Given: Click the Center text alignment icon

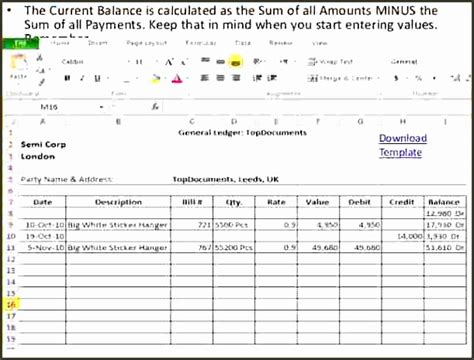Looking at the screenshot, I should click(x=220, y=78).
